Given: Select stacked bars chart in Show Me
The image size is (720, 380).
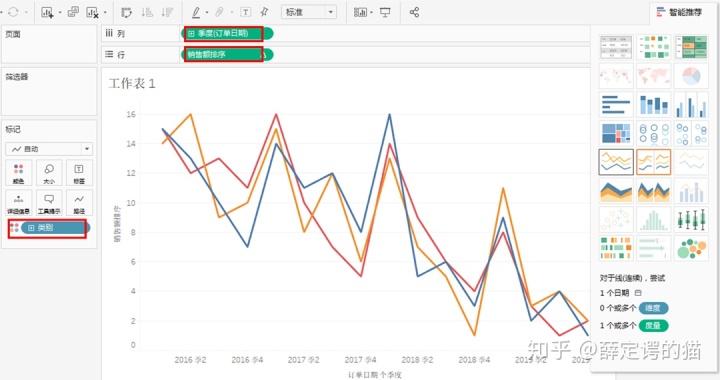Looking at the screenshot, I should pos(653,105).
